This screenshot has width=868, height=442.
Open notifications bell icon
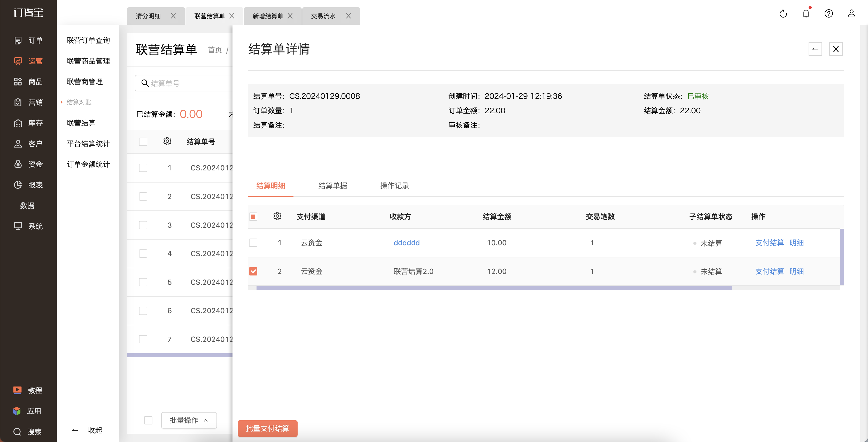(x=806, y=13)
